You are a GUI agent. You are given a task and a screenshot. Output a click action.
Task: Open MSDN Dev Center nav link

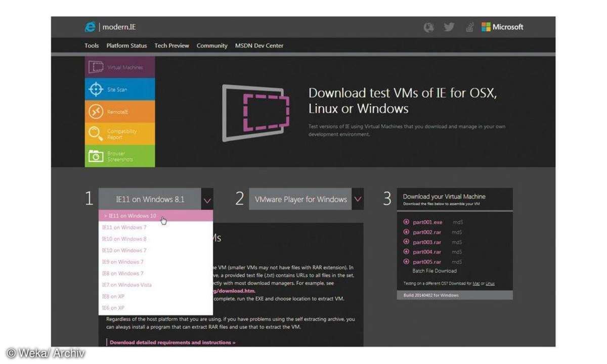[259, 45]
